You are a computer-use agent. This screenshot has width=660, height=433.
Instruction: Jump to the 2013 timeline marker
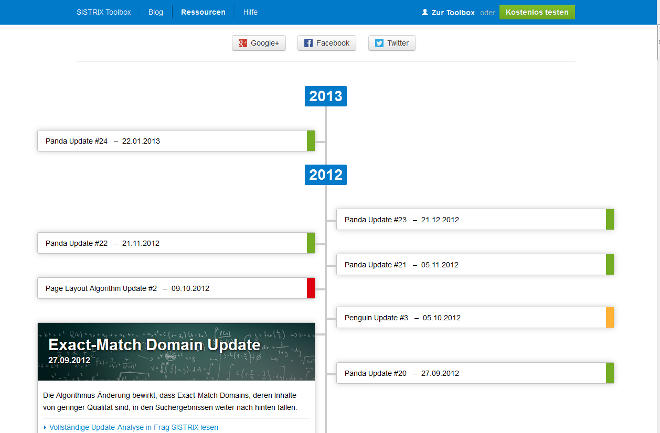pos(326,96)
